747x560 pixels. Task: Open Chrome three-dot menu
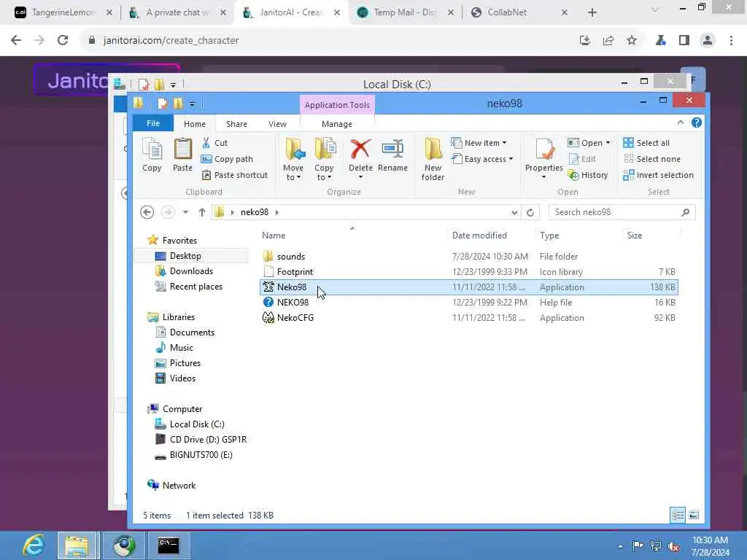coord(731,41)
